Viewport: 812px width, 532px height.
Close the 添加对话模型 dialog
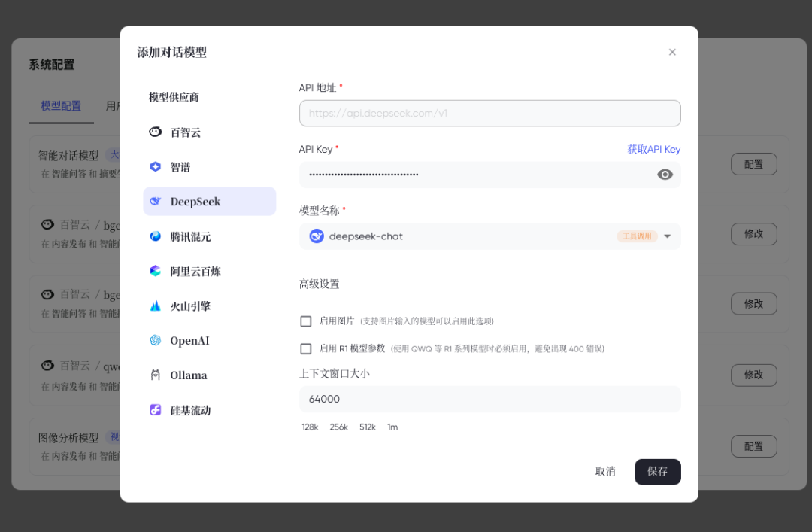(x=672, y=53)
